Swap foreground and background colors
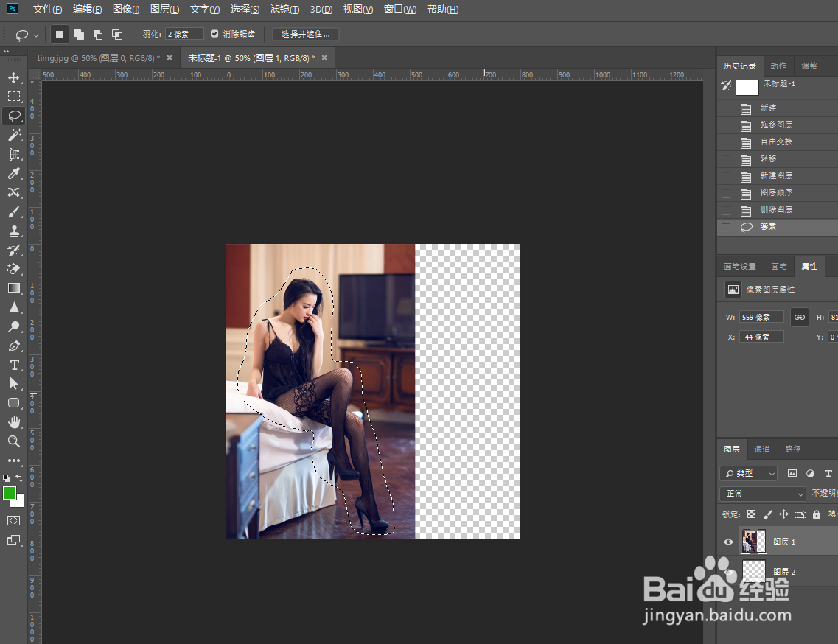The width and height of the screenshot is (838, 644). (19, 477)
